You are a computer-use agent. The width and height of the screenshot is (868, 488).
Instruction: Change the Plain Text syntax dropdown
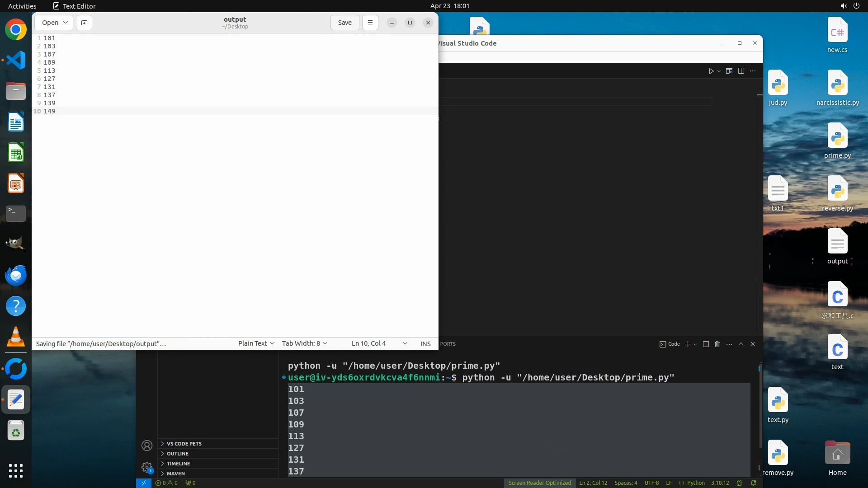click(256, 343)
